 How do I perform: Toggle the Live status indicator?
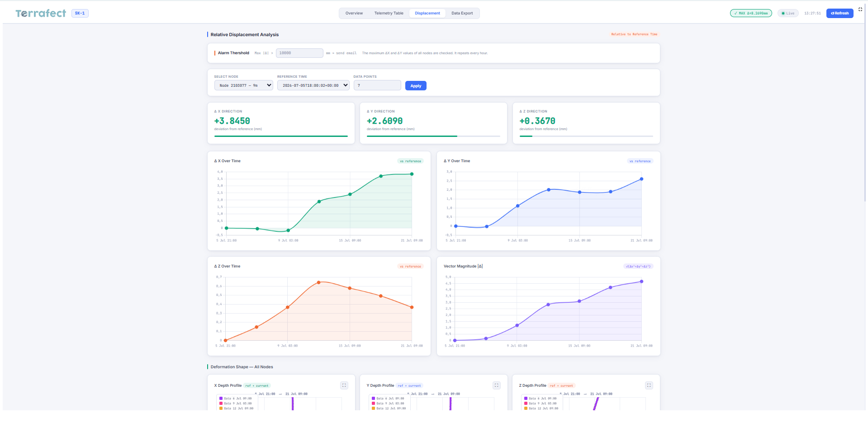[x=788, y=13]
